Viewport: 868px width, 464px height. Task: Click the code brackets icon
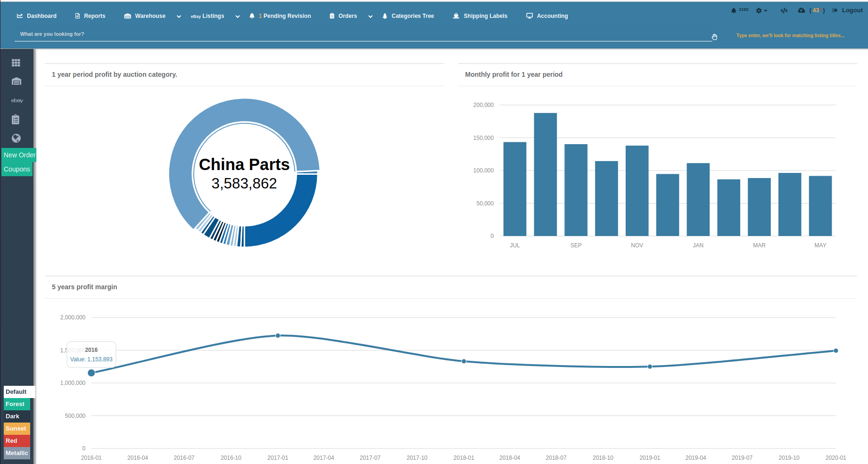coord(784,10)
